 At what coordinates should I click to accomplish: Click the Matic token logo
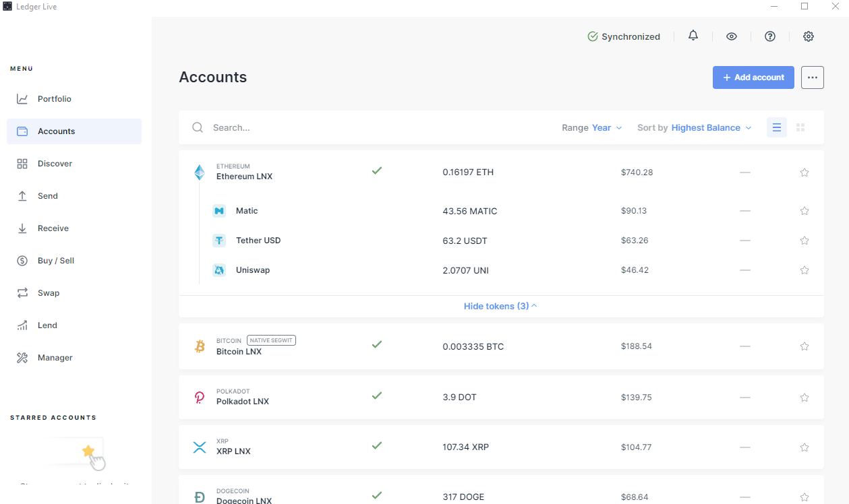coord(218,211)
